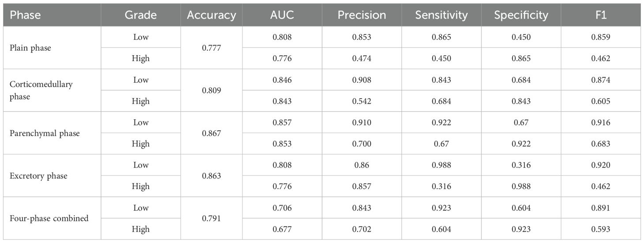Click the AUC column header
Screen dimensions: 644x243
[x=282, y=15]
